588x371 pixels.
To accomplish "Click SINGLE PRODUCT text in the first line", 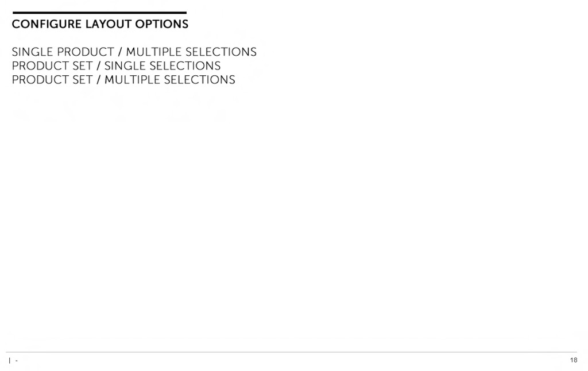I will tap(63, 52).
